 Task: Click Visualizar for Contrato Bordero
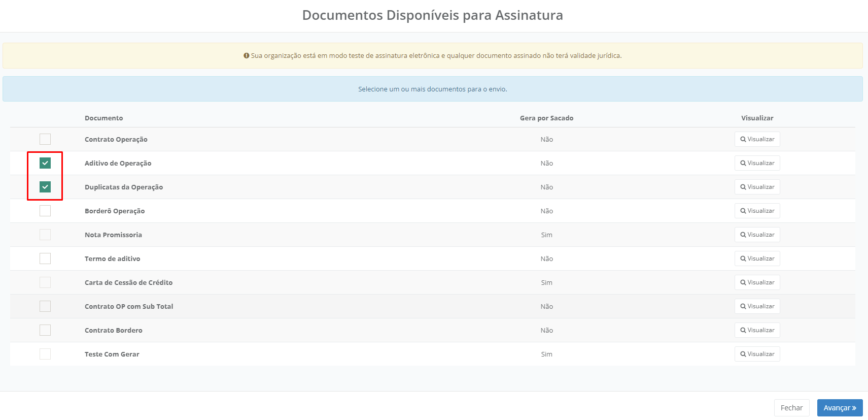(757, 330)
